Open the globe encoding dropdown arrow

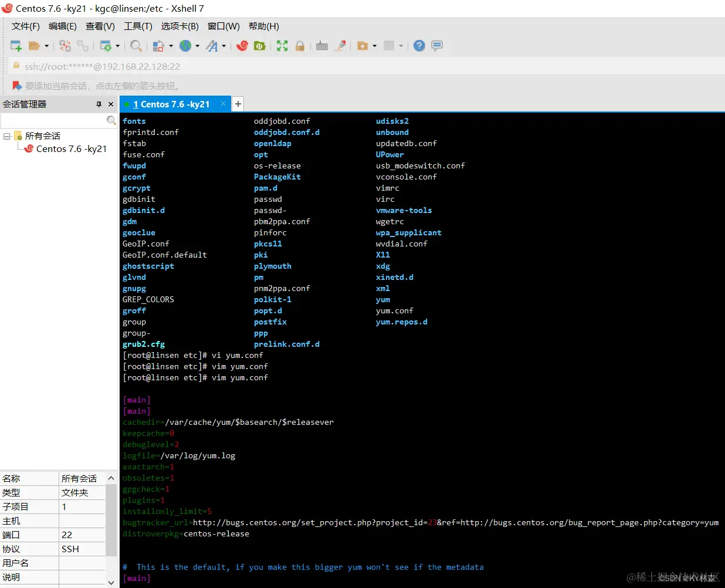pos(198,46)
